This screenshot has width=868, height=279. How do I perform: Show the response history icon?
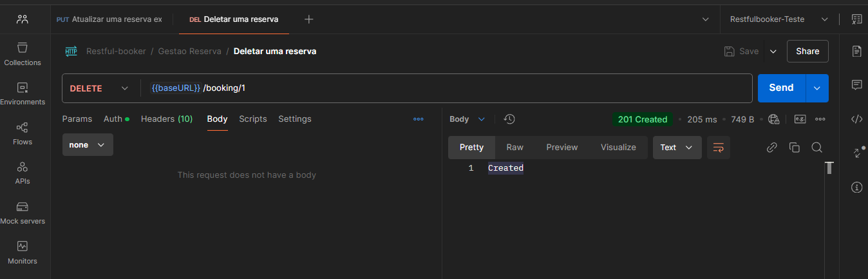pyautogui.click(x=509, y=119)
